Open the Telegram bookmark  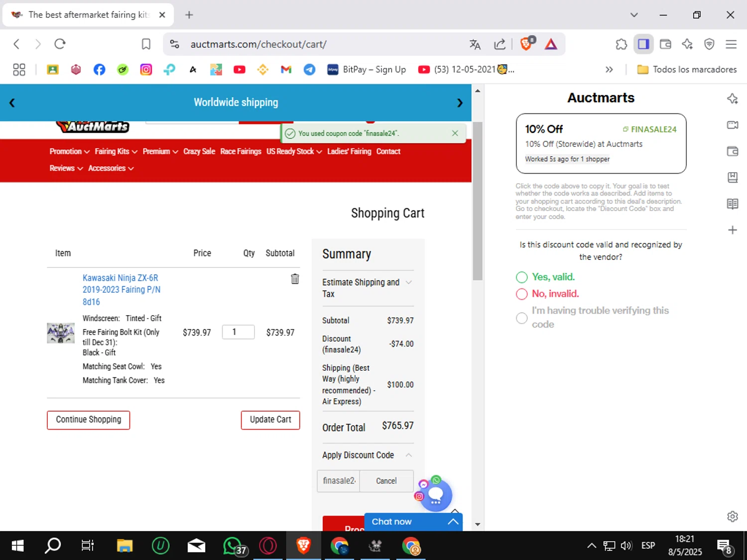pyautogui.click(x=309, y=70)
